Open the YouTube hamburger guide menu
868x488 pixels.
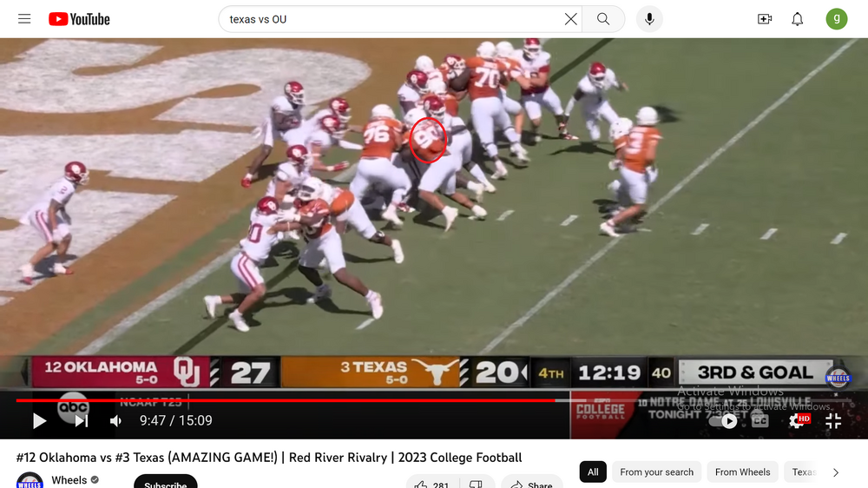click(x=24, y=19)
